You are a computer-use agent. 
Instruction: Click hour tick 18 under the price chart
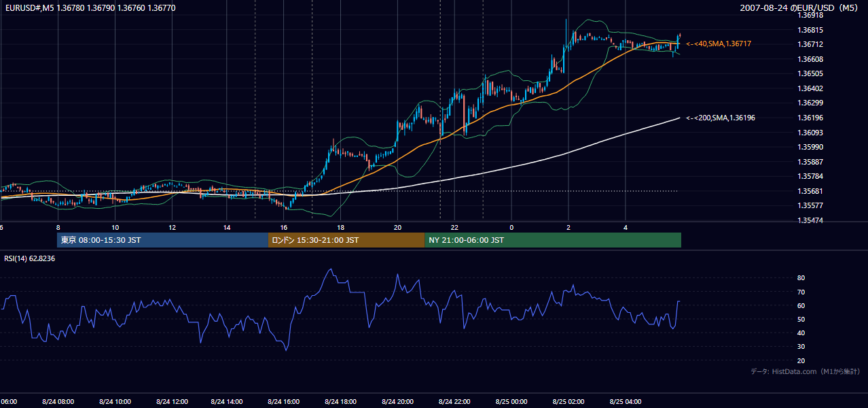(x=341, y=227)
